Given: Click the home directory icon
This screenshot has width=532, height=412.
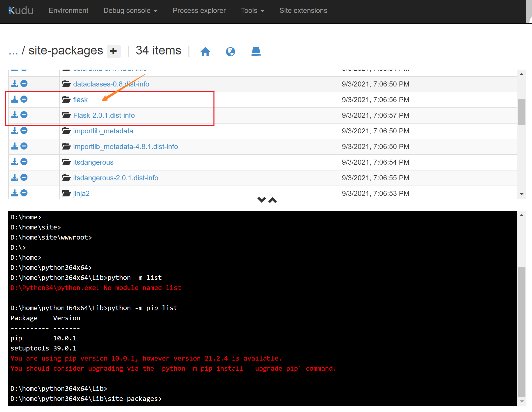Looking at the screenshot, I should [x=205, y=52].
